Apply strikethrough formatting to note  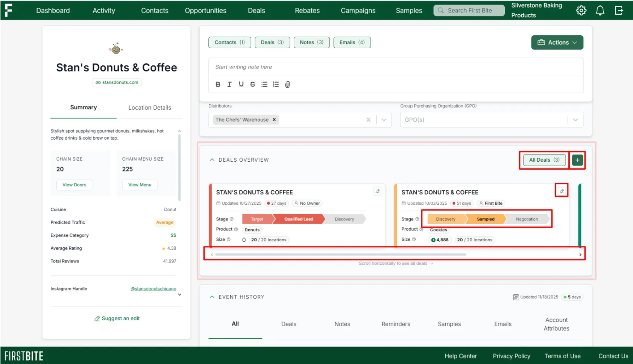pos(253,84)
